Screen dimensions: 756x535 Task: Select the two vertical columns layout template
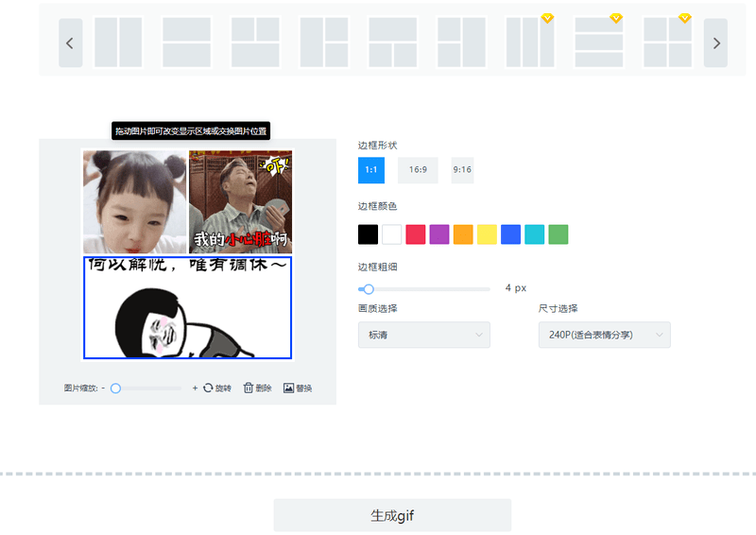pos(118,43)
